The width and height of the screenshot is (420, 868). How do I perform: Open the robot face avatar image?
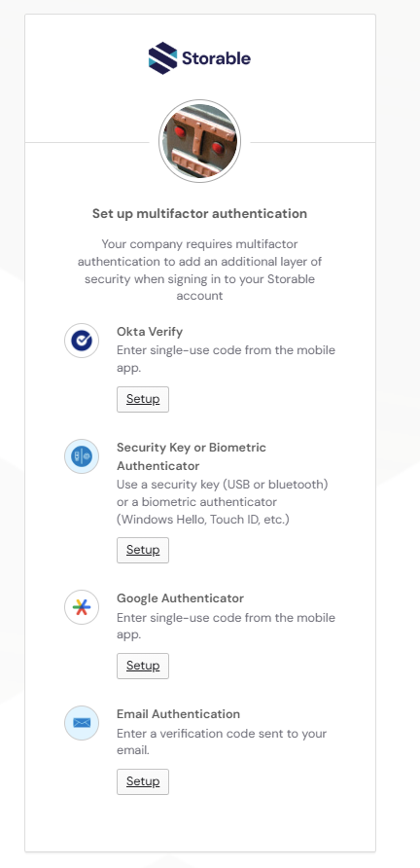(x=199, y=141)
